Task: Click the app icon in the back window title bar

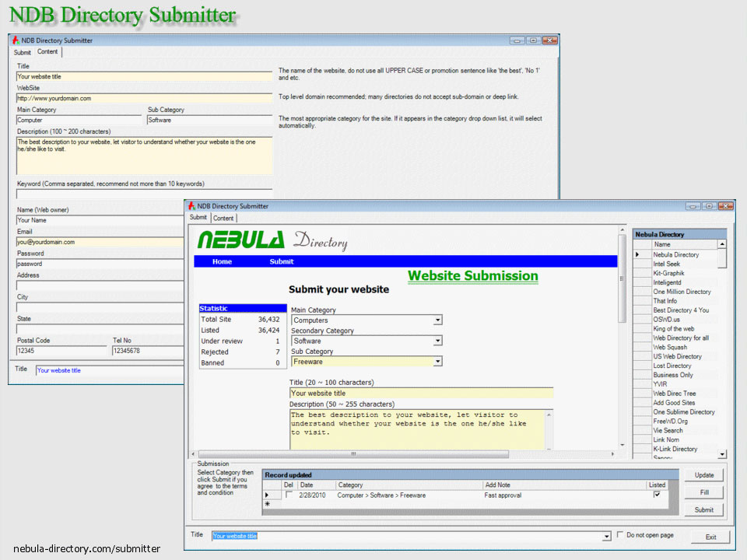Action: click(16, 40)
